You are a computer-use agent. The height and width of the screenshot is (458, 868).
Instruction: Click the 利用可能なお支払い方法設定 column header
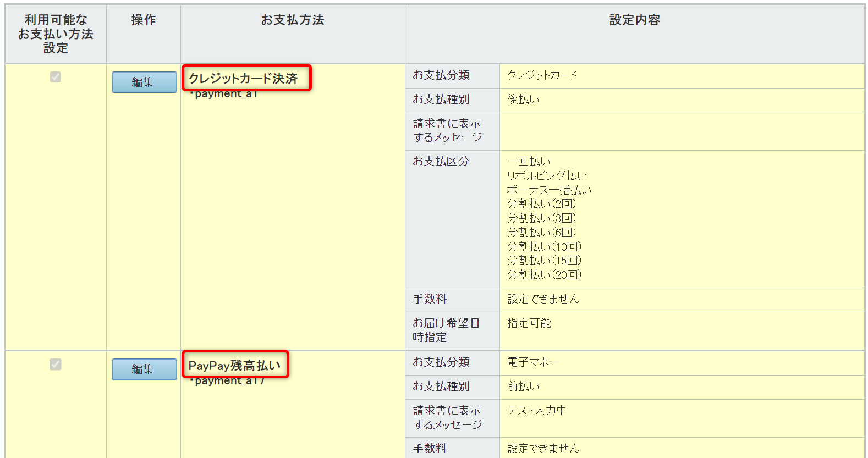(x=56, y=34)
